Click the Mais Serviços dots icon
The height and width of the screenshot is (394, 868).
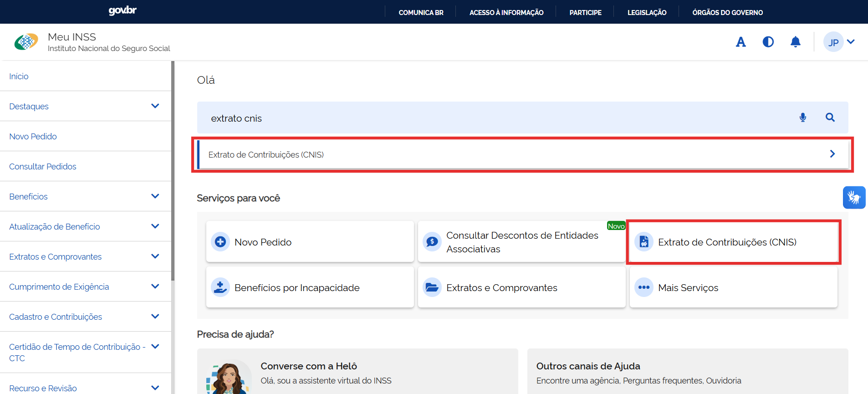[x=644, y=287]
